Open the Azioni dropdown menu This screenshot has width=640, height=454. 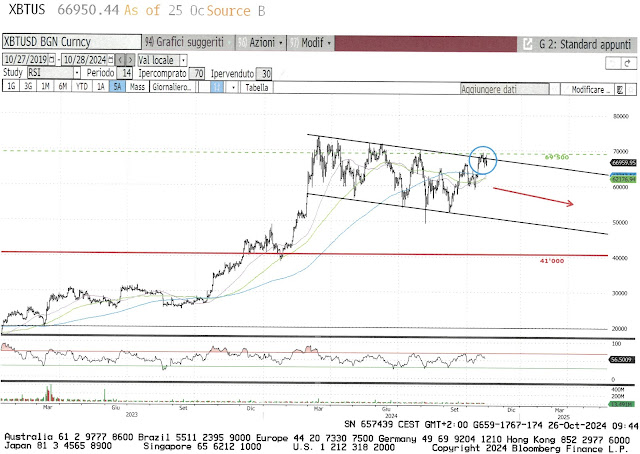coord(260,42)
